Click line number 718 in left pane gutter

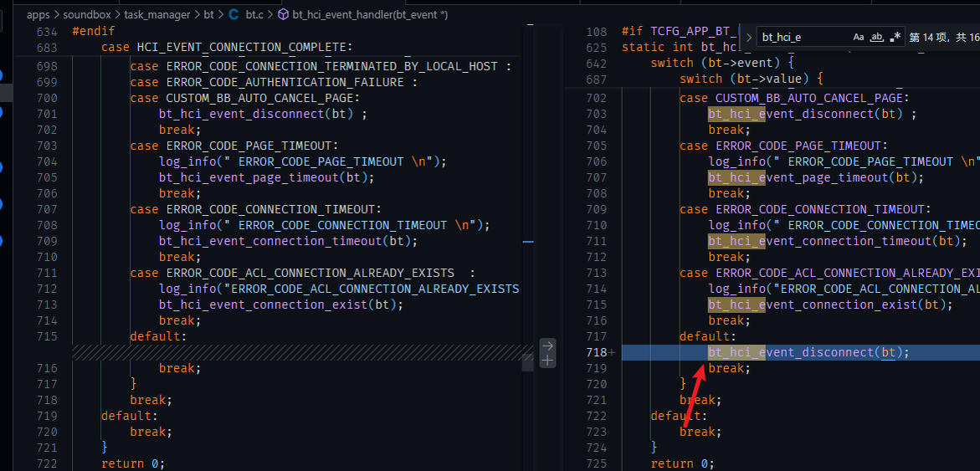pyautogui.click(x=47, y=400)
